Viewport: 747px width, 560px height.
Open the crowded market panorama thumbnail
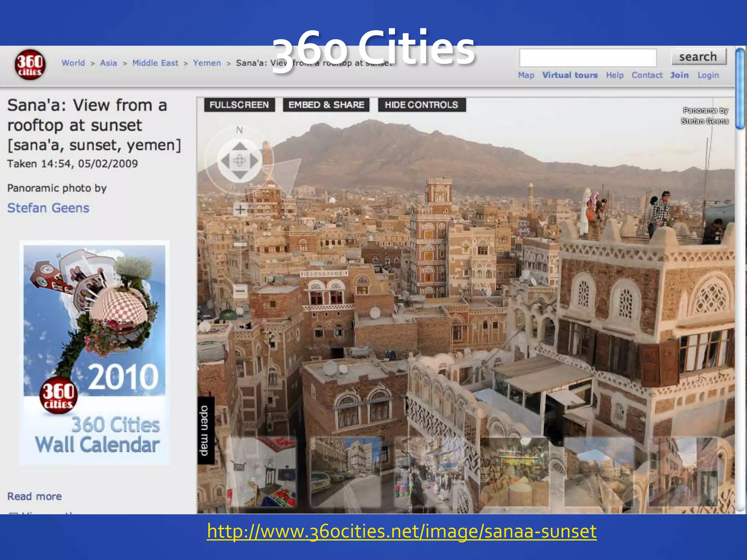(x=430, y=472)
